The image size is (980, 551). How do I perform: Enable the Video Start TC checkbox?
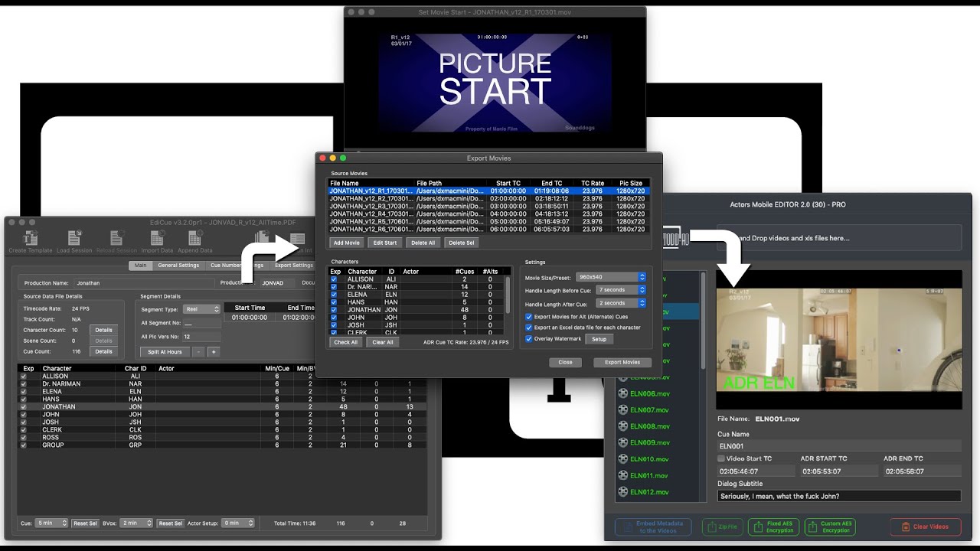[721, 458]
